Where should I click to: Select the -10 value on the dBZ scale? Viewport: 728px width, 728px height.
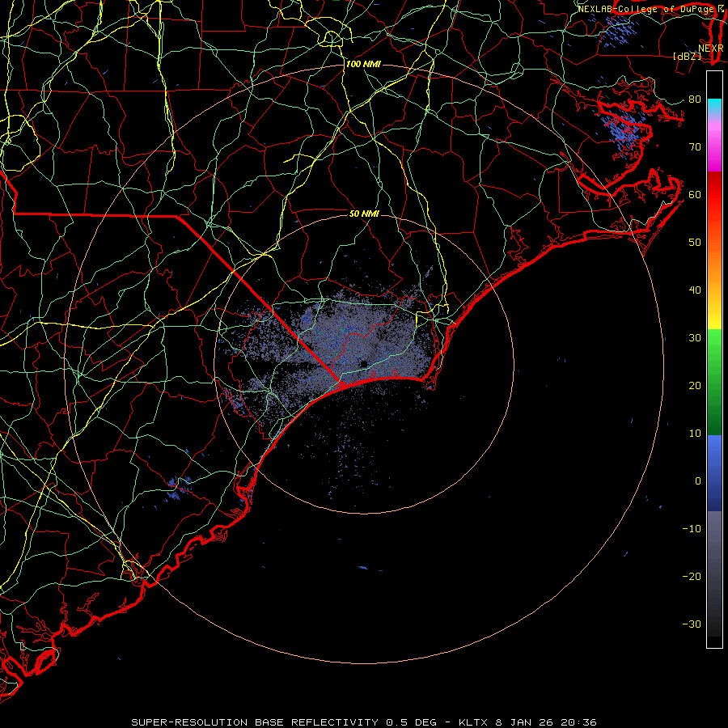692,529
